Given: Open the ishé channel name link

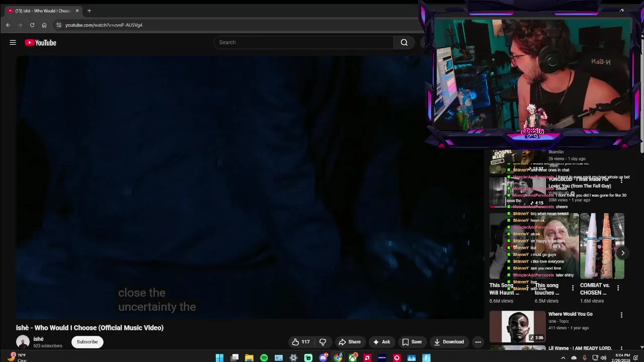Looking at the screenshot, I should click(x=38, y=339).
